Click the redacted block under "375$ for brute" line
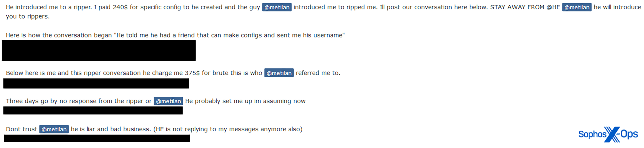The image size is (644, 148). pos(96,83)
